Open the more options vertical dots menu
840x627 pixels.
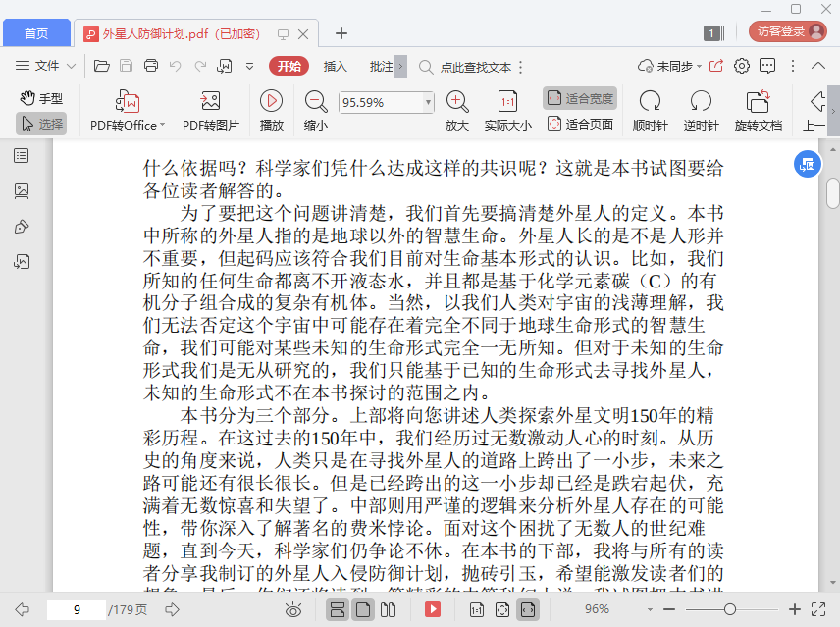click(793, 66)
